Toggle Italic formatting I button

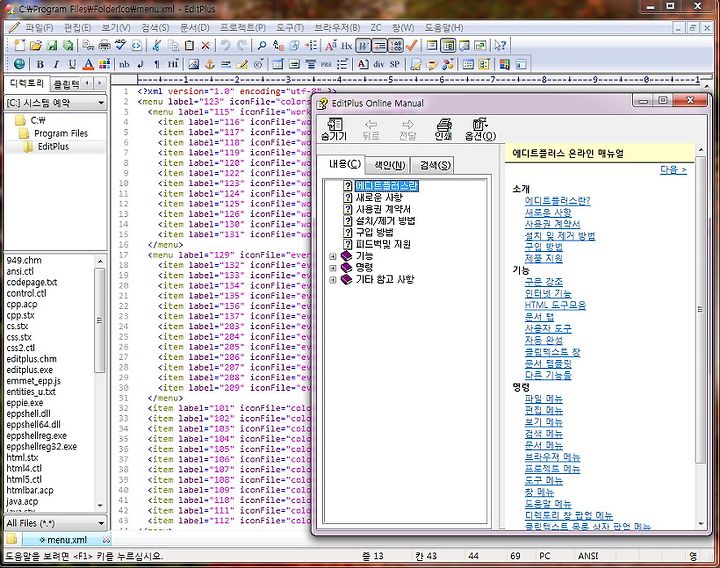(56, 64)
